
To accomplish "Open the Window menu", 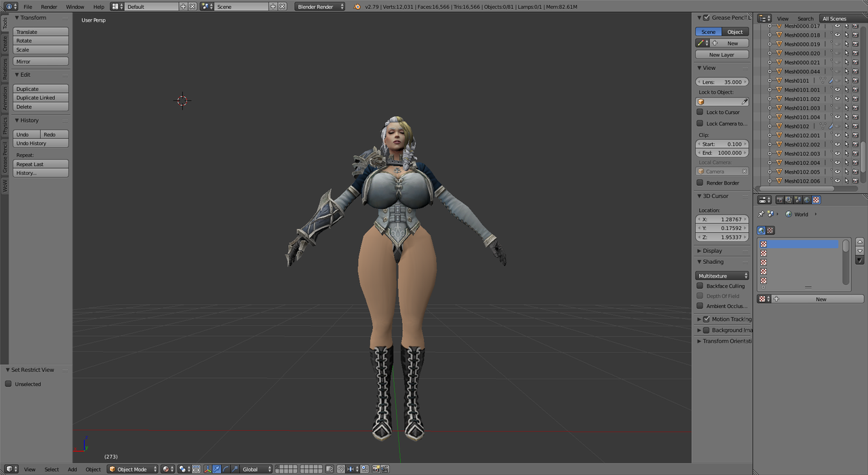I will point(75,6).
